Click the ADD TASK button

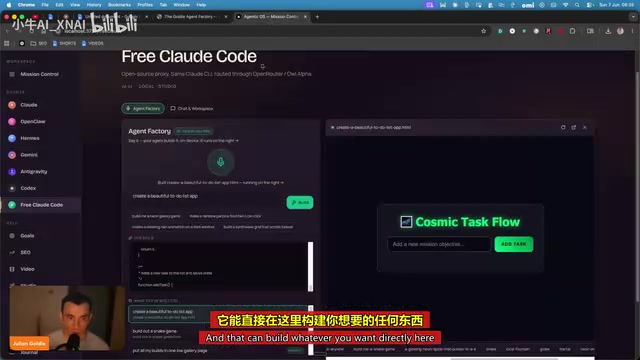point(513,244)
